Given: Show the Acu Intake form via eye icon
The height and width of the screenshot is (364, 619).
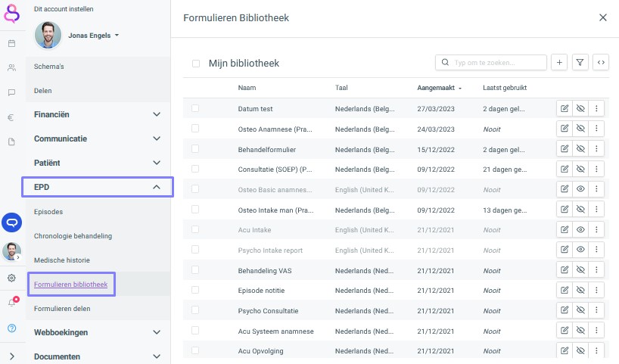Looking at the screenshot, I should 580,229.
